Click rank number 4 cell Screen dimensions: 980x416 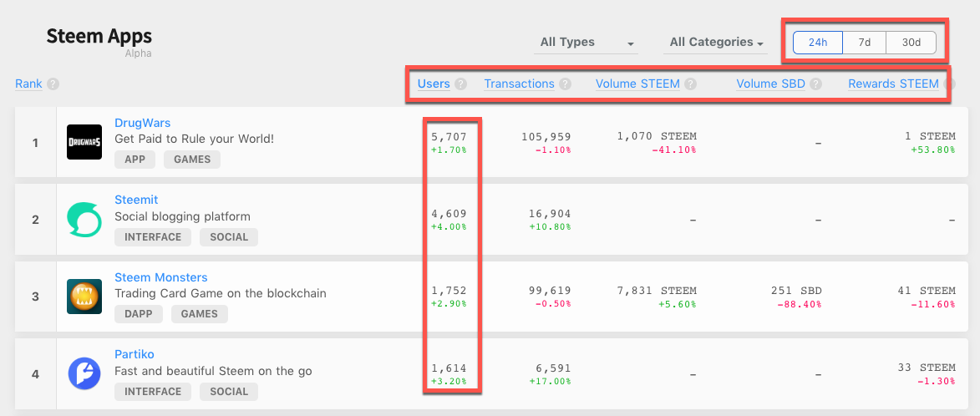click(36, 374)
